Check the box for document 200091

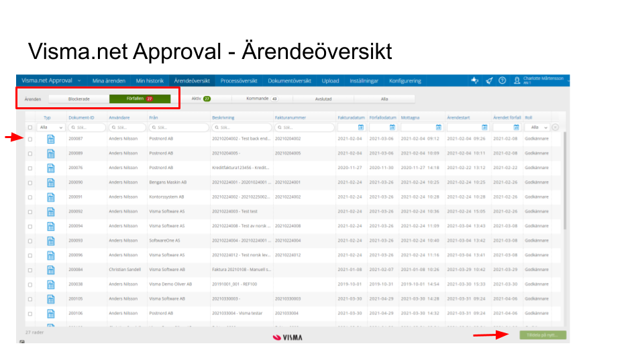30,197
